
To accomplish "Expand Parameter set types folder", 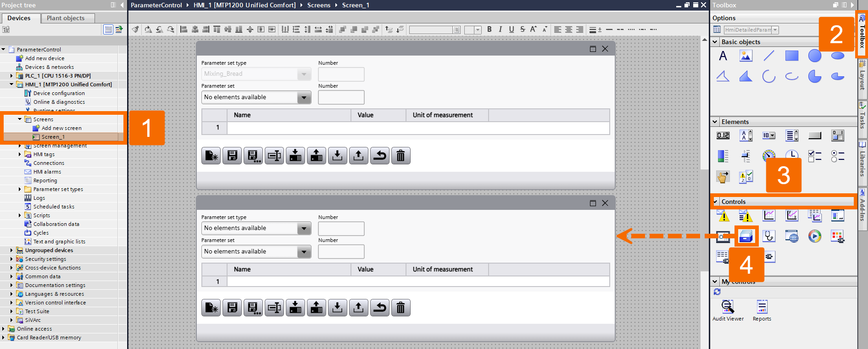I will [20, 189].
